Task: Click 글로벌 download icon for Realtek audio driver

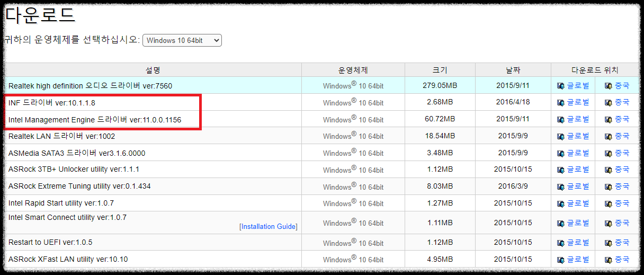Action: tap(561, 86)
